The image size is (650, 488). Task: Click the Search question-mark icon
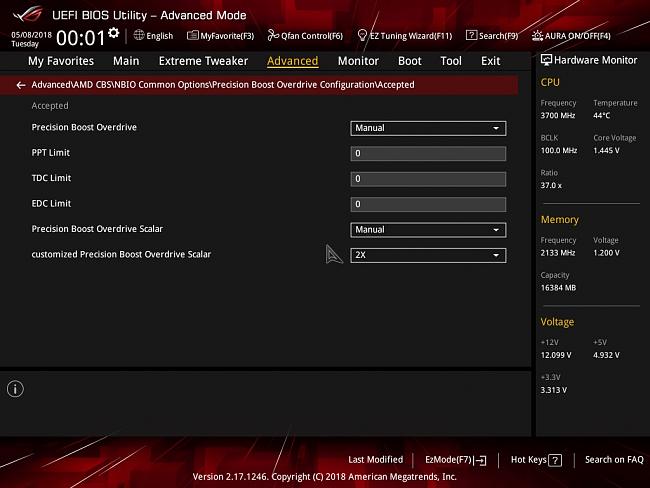(471, 35)
